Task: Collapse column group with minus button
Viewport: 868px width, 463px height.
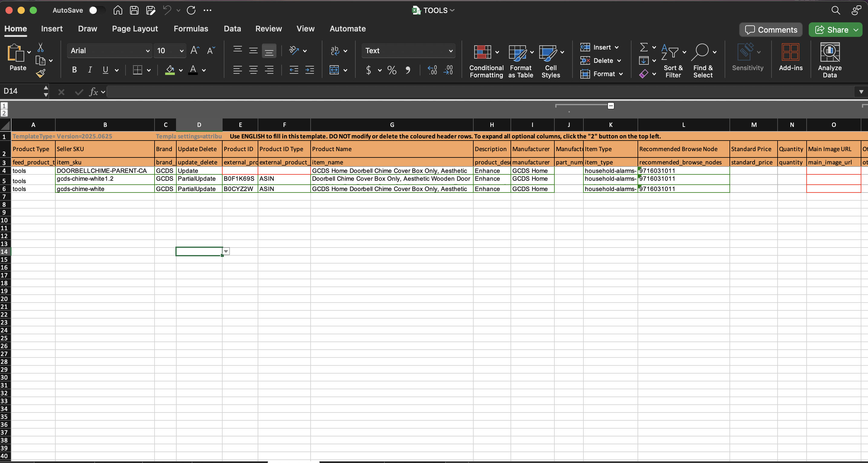Action: (611, 106)
